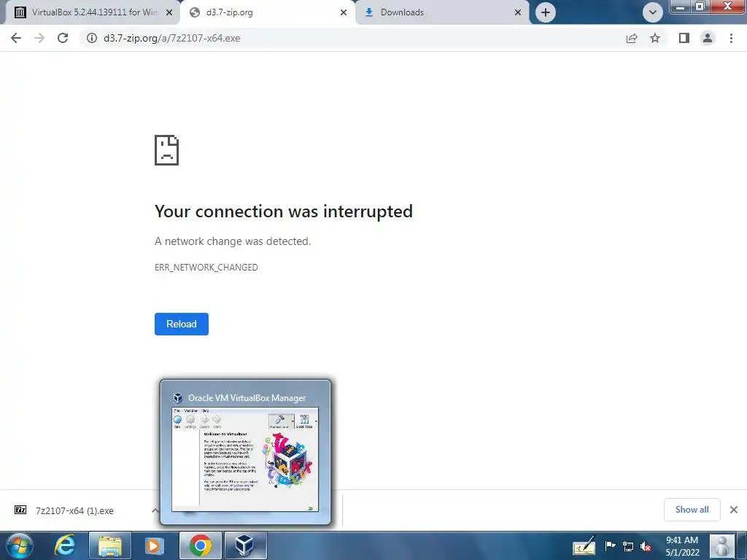The height and width of the screenshot is (560, 747).
Task: Click the muted volume tray icon
Action: (646, 546)
